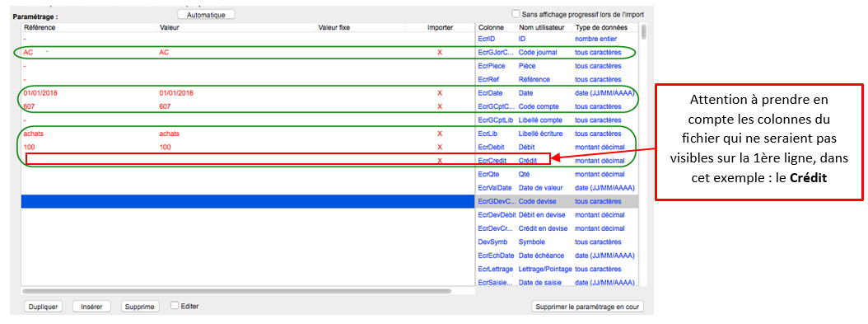Click the Supprime button

click(141, 307)
